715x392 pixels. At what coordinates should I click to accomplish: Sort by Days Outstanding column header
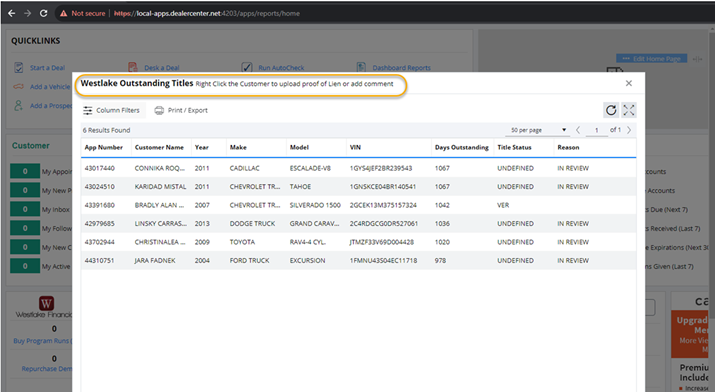[x=461, y=147]
